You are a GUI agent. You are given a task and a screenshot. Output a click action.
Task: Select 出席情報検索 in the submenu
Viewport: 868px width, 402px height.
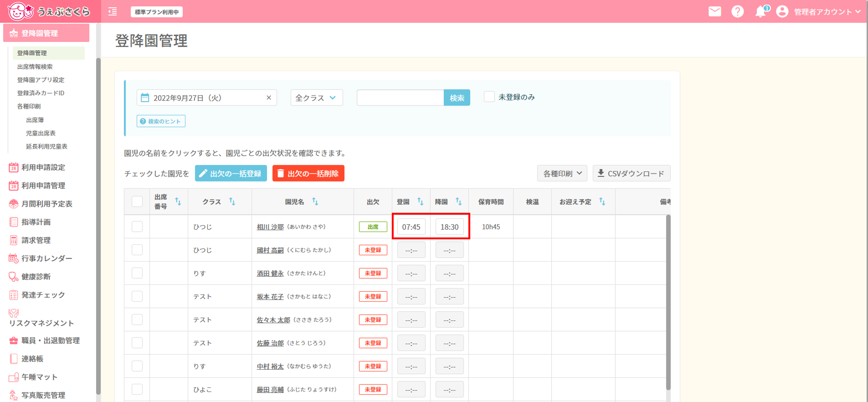tap(35, 66)
